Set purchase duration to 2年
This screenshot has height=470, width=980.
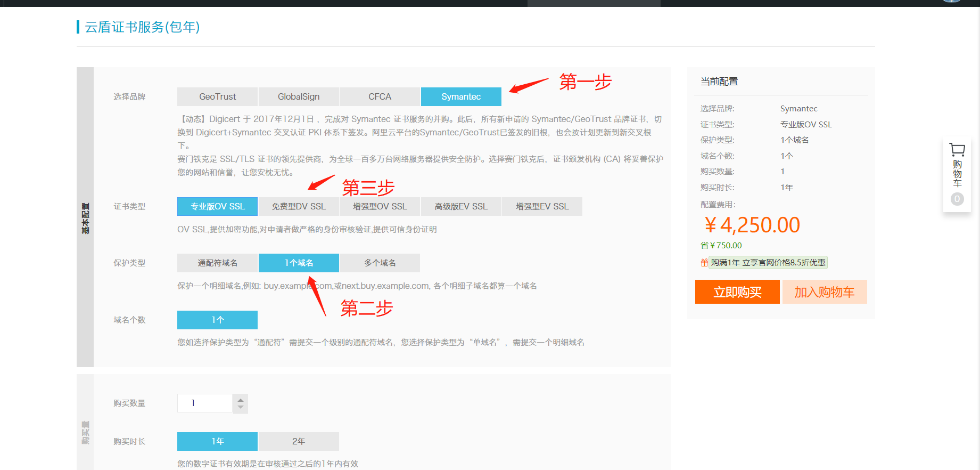(x=299, y=441)
